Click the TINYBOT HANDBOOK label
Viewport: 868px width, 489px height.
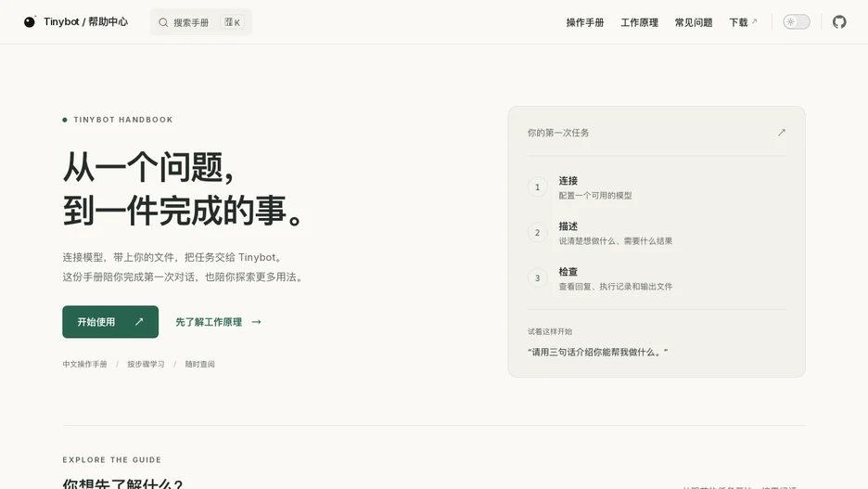point(123,120)
